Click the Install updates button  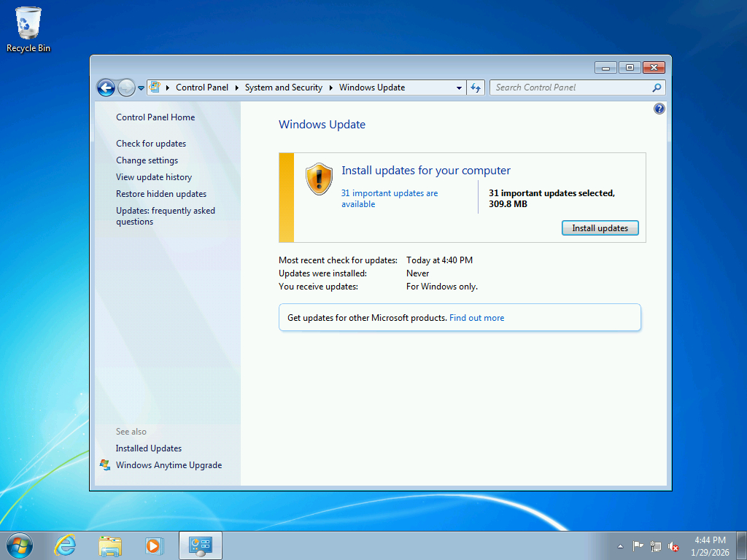coord(600,228)
